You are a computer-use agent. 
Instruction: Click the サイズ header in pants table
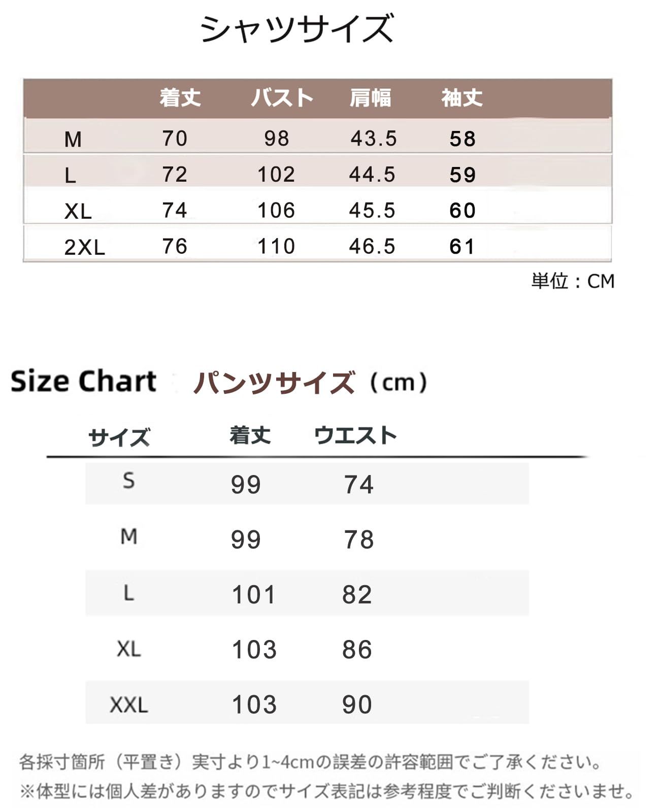pos(119,437)
